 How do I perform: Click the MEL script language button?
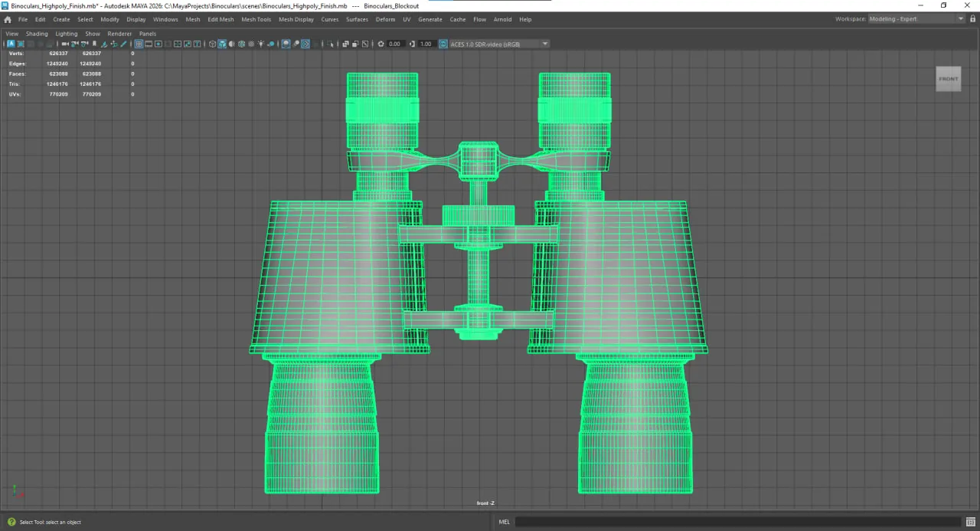pos(504,522)
